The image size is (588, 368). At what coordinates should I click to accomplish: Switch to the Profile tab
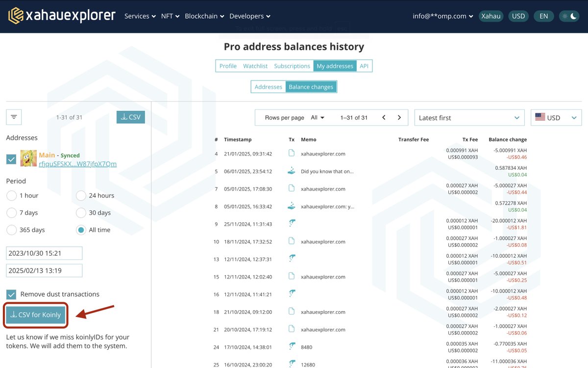[228, 66]
